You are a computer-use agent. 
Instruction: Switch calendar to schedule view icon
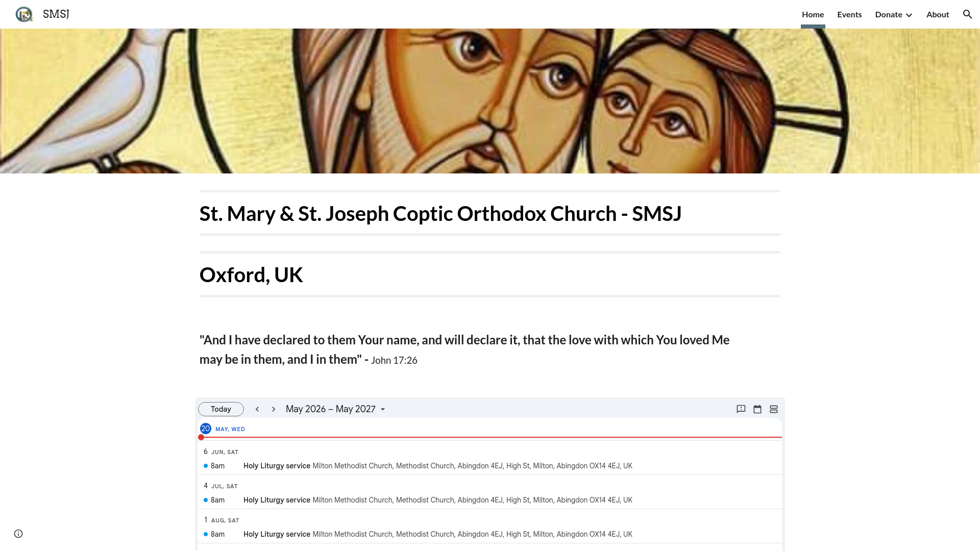[774, 409]
